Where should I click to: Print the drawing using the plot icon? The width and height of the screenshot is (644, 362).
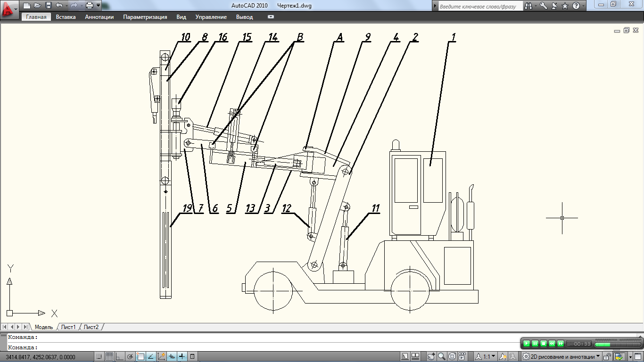coord(90,6)
